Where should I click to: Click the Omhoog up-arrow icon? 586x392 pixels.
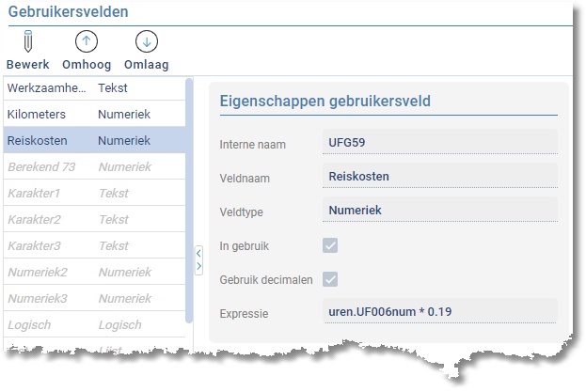click(x=87, y=42)
